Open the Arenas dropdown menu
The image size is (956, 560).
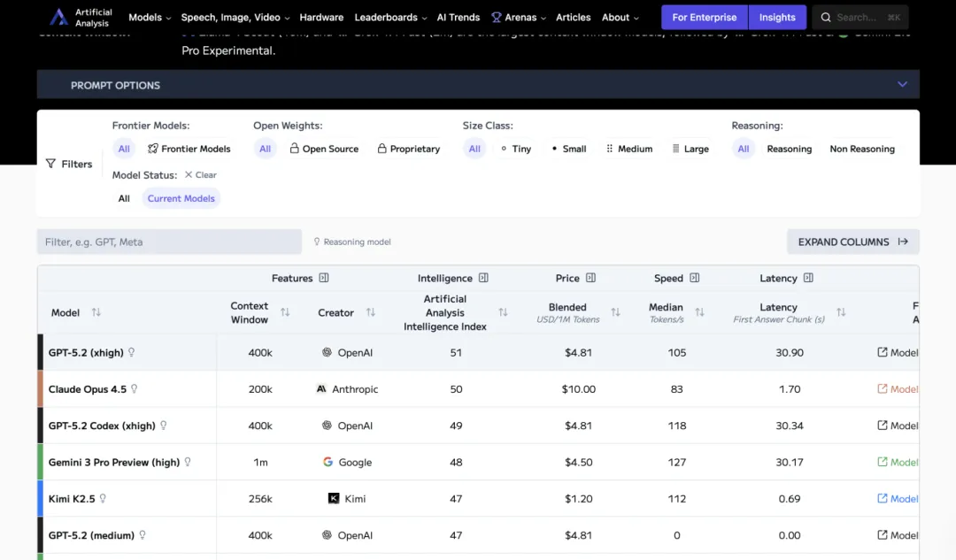[519, 17]
